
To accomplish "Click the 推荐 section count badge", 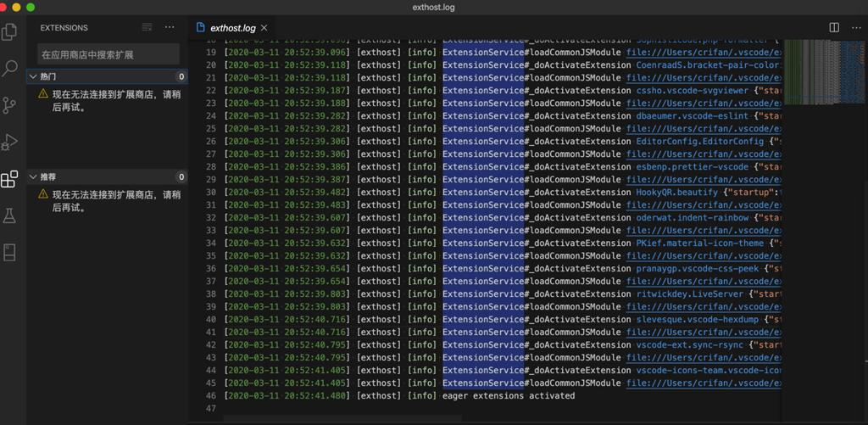I will [181, 176].
